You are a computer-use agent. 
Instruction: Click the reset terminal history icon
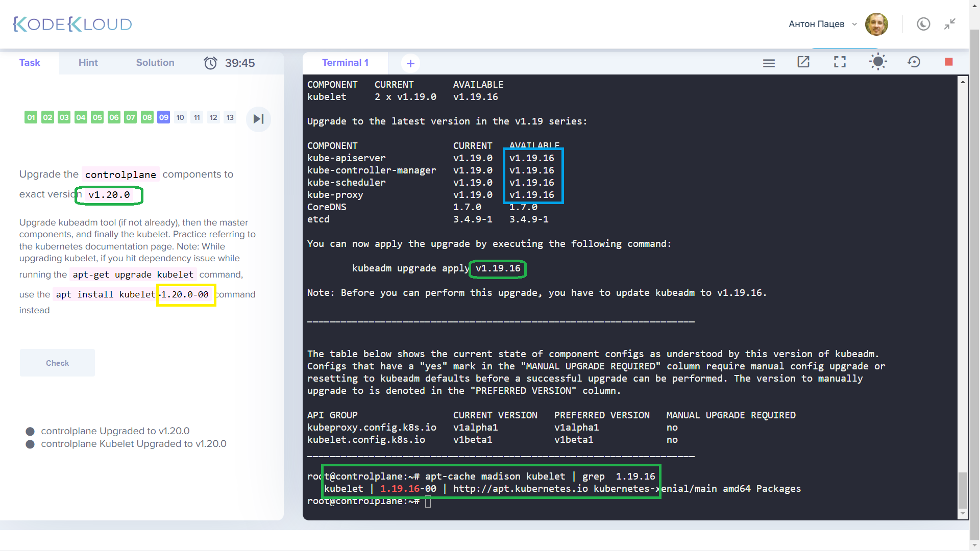[914, 62]
